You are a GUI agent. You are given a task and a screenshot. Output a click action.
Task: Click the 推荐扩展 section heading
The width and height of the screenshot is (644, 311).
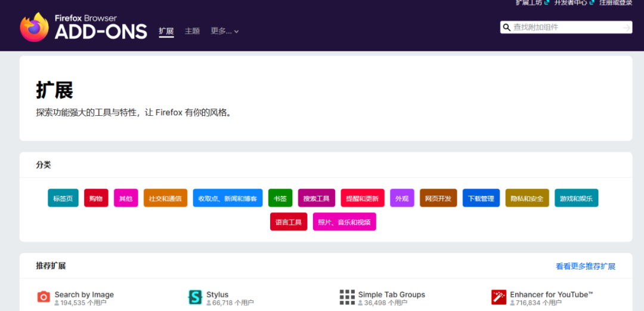click(x=51, y=266)
